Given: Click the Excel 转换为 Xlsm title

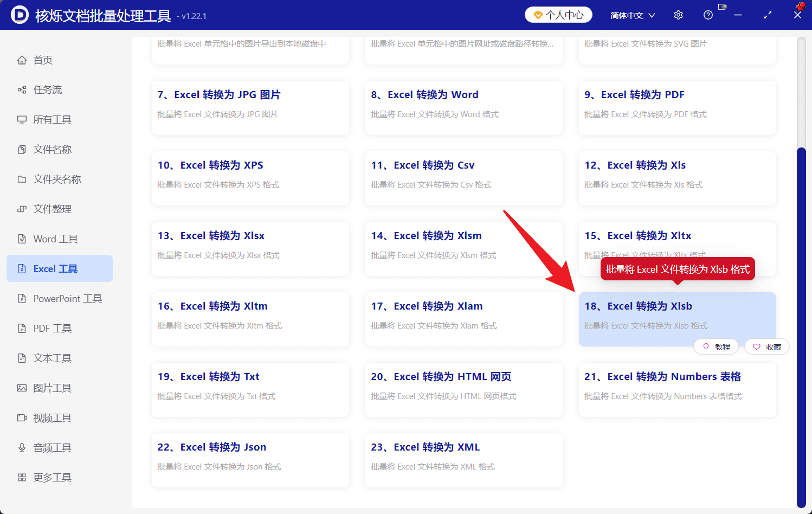Looking at the screenshot, I should point(426,236).
